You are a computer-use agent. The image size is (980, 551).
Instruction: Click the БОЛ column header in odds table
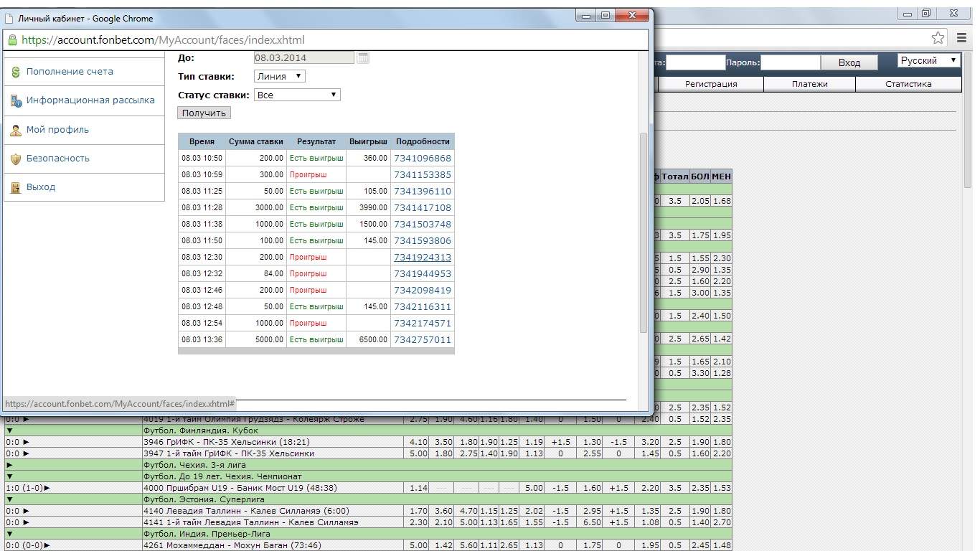(x=700, y=176)
